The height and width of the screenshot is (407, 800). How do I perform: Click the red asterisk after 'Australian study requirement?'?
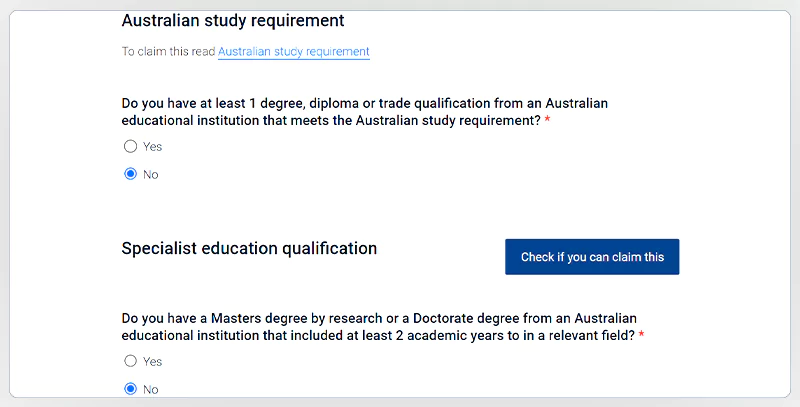(548, 121)
